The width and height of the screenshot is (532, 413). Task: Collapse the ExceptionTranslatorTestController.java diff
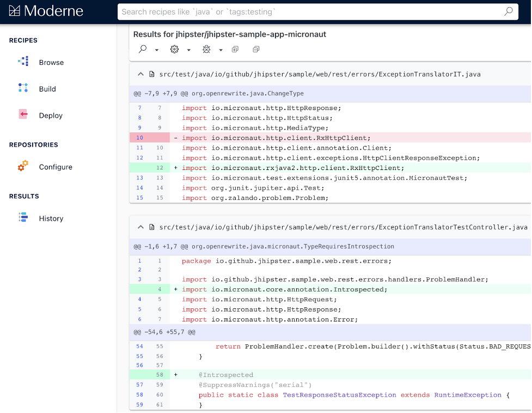pos(140,227)
